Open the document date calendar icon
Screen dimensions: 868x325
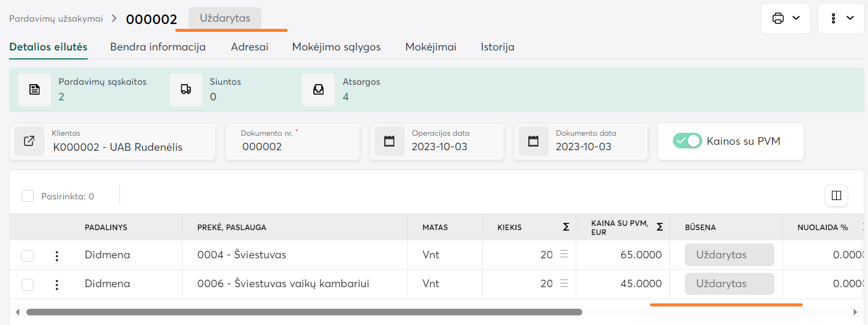tap(534, 141)
